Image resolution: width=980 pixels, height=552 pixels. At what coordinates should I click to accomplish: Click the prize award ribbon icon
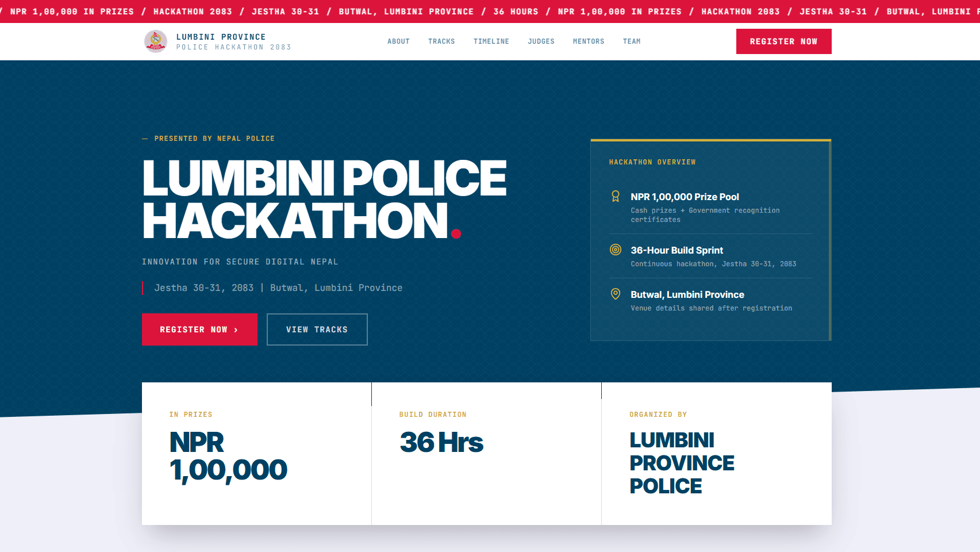coord(616,197)
